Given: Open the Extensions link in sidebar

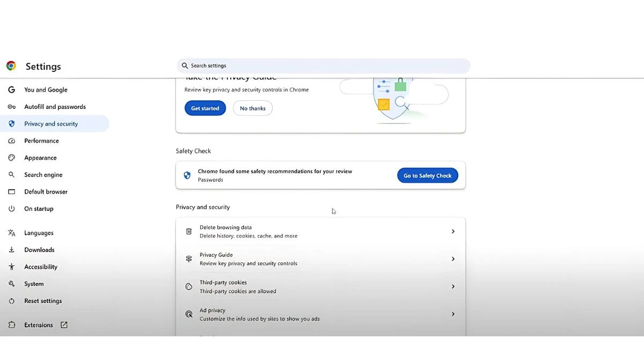Looking at the screenshot, I should tap(39, 325).
